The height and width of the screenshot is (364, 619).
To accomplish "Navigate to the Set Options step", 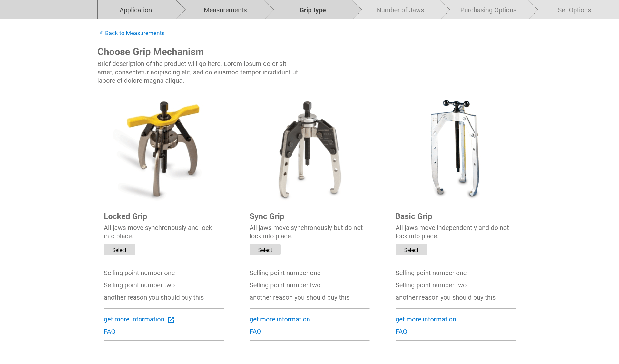I will (x=574, y=10).
